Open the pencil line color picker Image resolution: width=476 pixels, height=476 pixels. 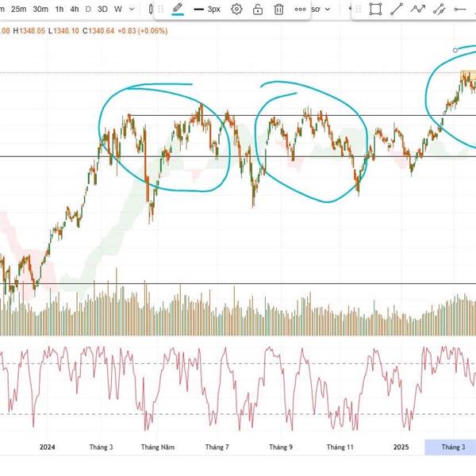coord(178,10)
